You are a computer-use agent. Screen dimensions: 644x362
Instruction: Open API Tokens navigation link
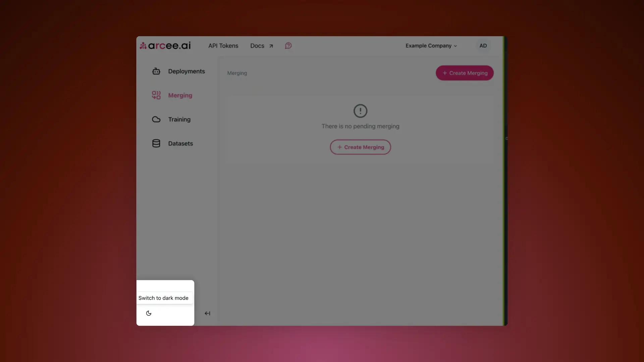coord(223,45)
